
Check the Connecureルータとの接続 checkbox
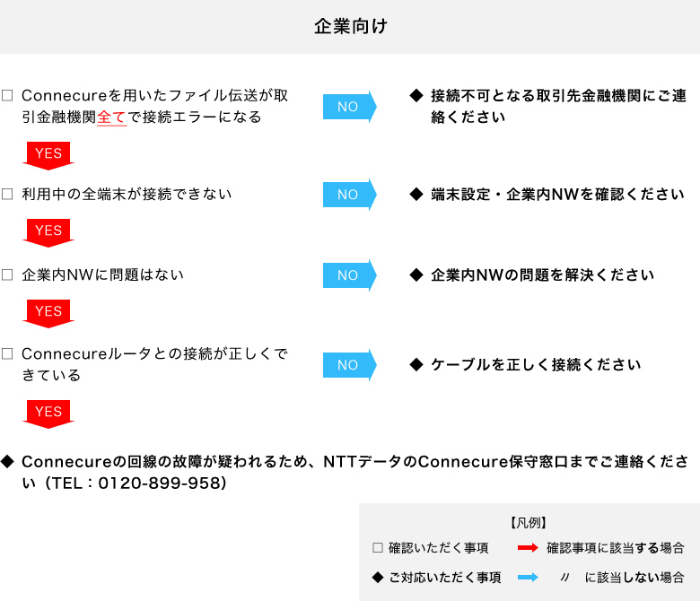(7, 354)
